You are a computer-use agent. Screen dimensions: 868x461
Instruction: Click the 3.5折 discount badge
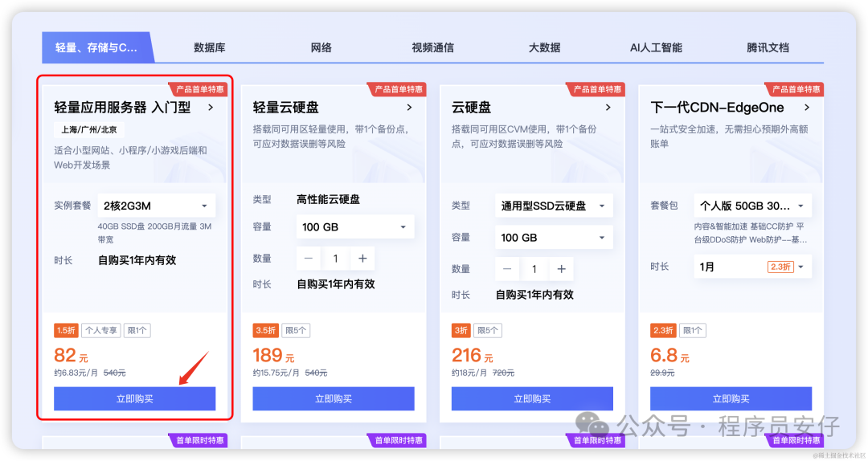pos(265,330)
